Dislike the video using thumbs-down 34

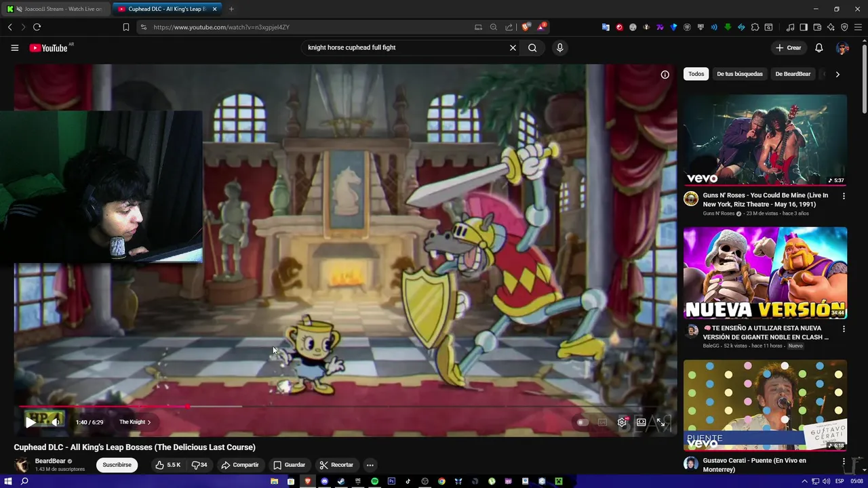coord(199,465)
